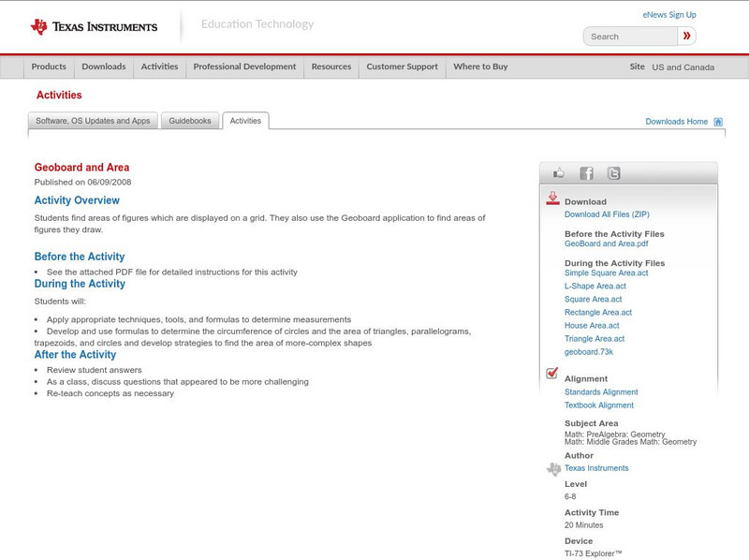Select the Activities tab
Viewport: 749px width, 560px height.
coord(245,121)
